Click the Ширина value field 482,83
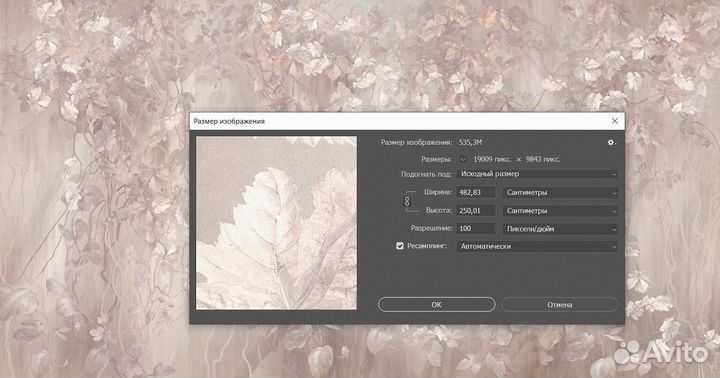This screenshot has height=378, width=720. [x=476, y=192]
